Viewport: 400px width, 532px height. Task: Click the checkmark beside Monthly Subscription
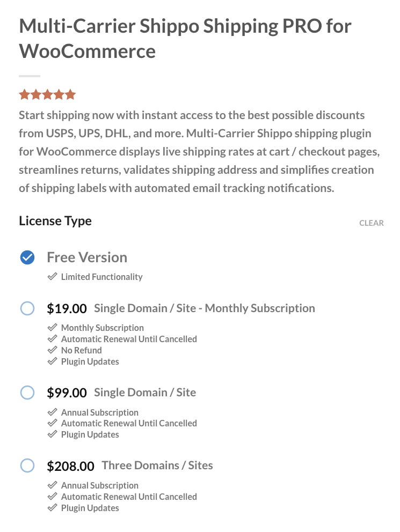(x=52, y=328)
